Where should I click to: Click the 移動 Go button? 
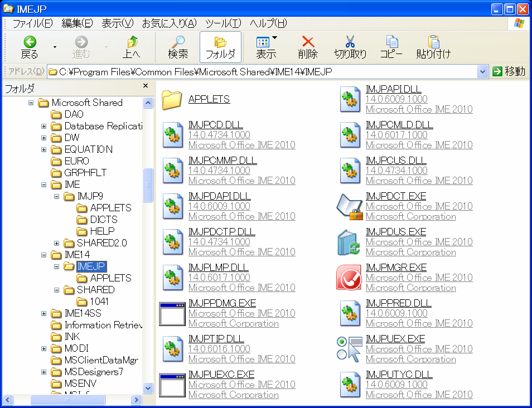pyautogui.click(x=509, y=71)
